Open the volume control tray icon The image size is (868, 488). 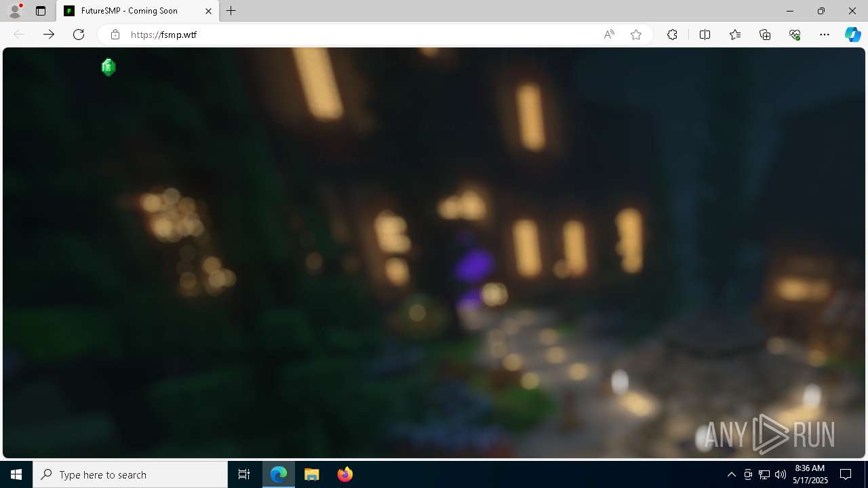coord(781,474)
